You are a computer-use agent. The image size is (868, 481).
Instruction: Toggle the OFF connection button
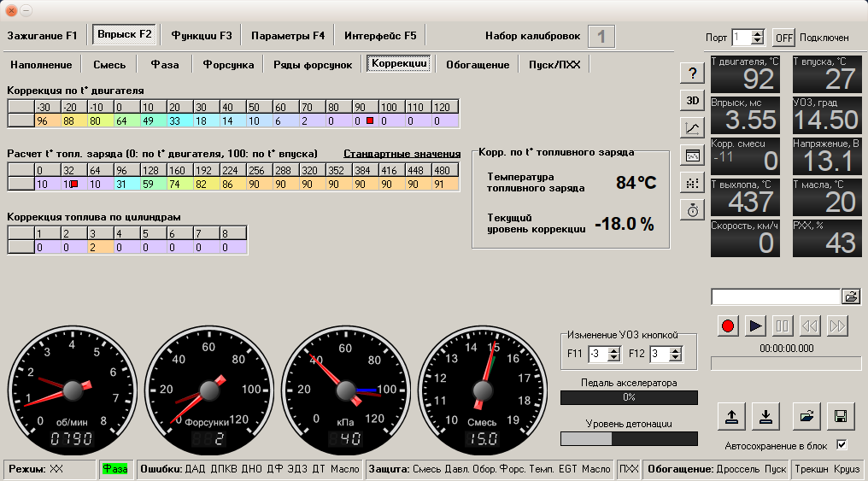coord(783,38)
